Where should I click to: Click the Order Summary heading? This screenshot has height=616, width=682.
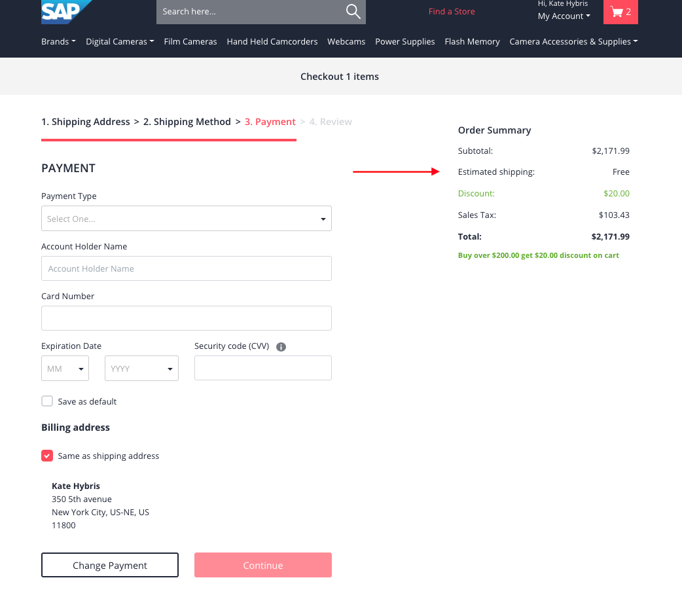494,130
